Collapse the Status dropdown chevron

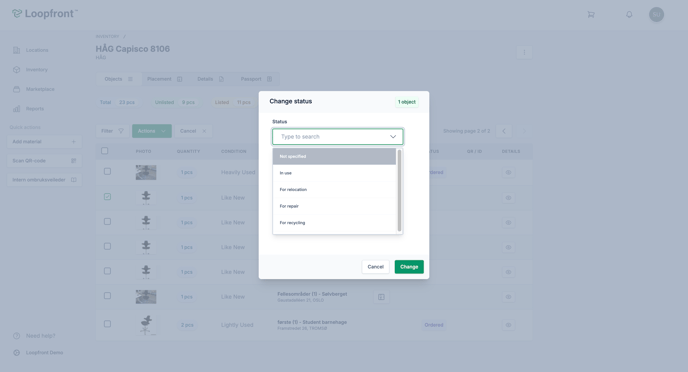(393, 137)
